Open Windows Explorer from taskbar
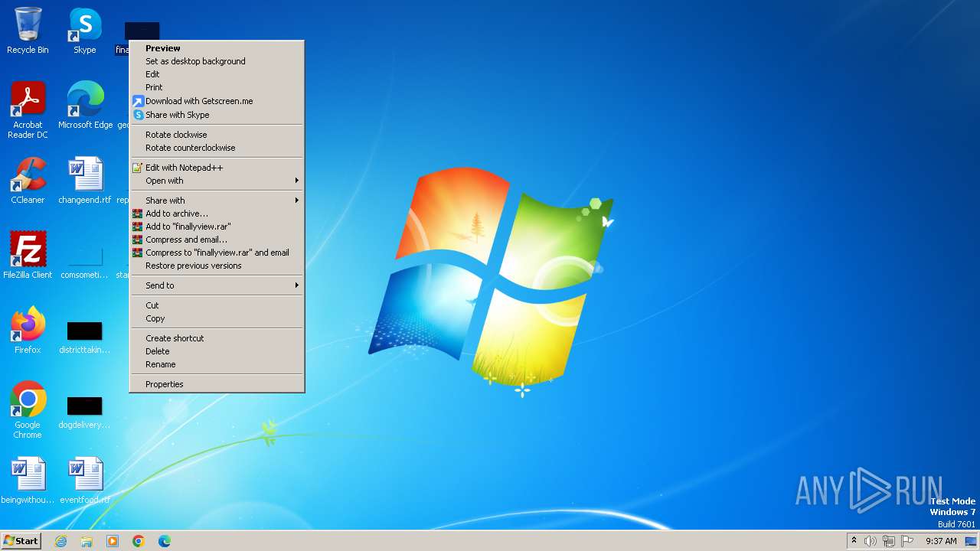This screenshot has height=551, width=980. point(87,541)
